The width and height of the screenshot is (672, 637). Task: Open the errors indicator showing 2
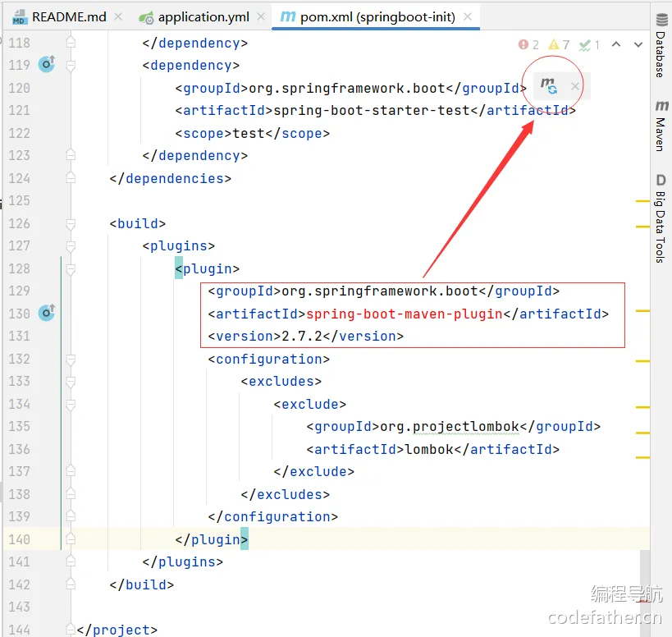pos(528,44)
